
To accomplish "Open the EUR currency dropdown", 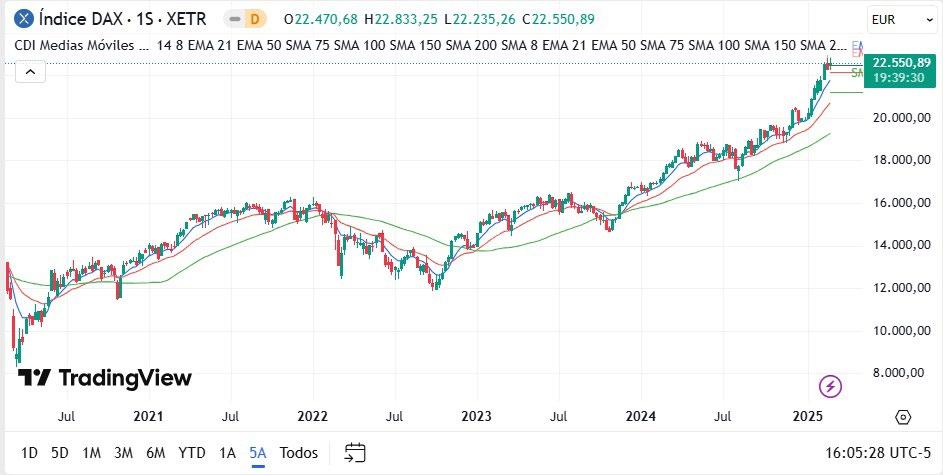I will [x=901, y=20].
